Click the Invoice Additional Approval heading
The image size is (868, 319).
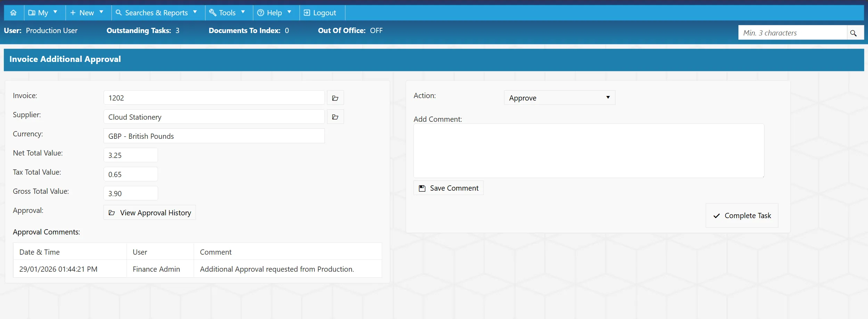(65, 59)
